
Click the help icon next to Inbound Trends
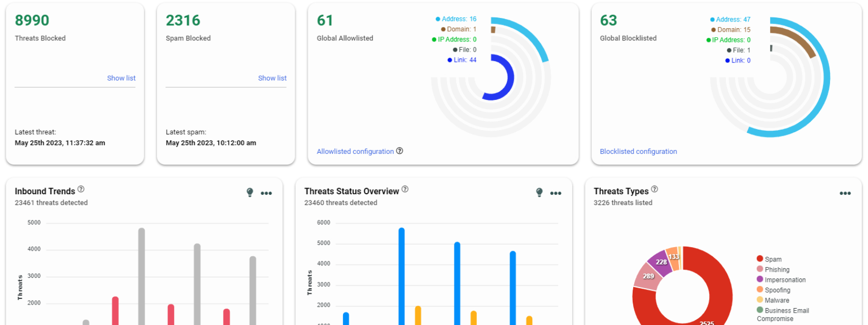[81, 189]
